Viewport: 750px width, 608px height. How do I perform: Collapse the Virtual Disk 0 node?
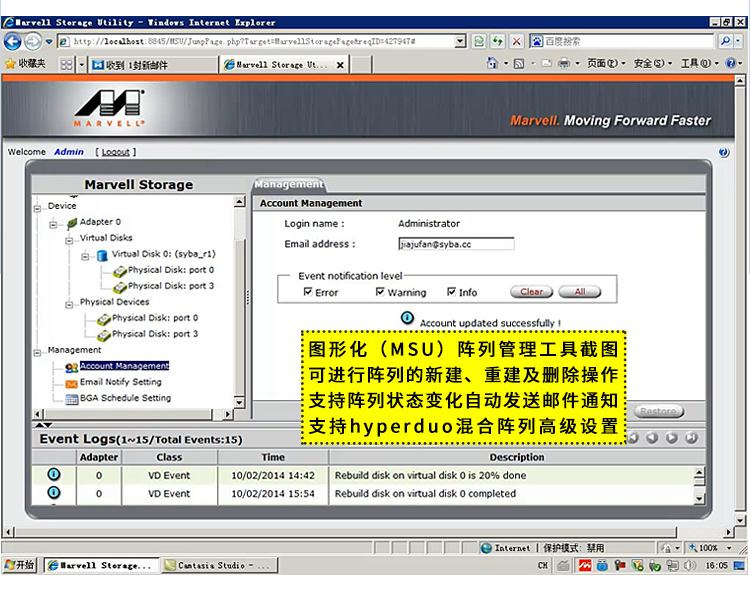coord(85,256)
